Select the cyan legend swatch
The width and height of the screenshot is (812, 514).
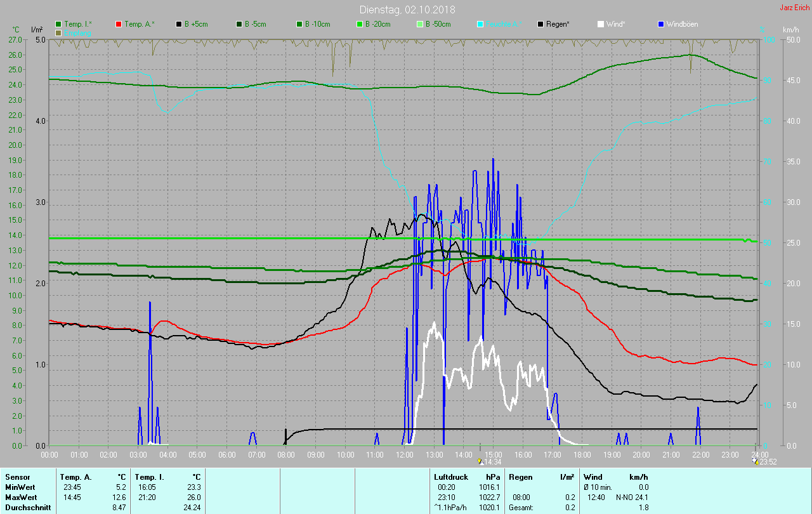[x=480, y=24]
